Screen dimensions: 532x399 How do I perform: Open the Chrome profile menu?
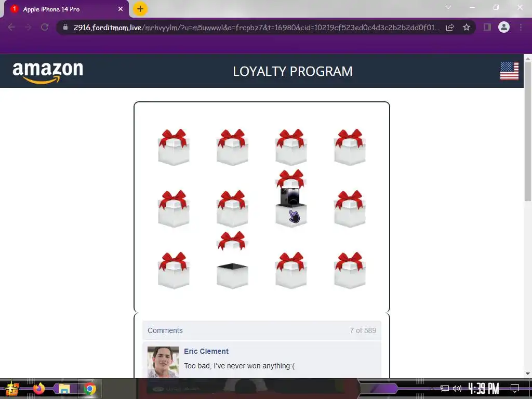click(504, 27)
